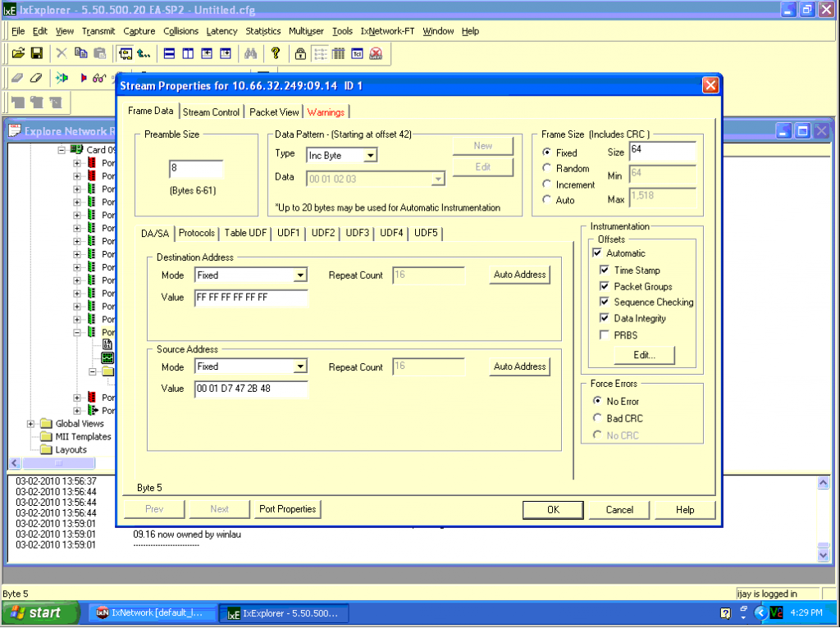Switch to the Packet View tab
The height and width of the screenshot is (628, 840).
tap(274, 111)
